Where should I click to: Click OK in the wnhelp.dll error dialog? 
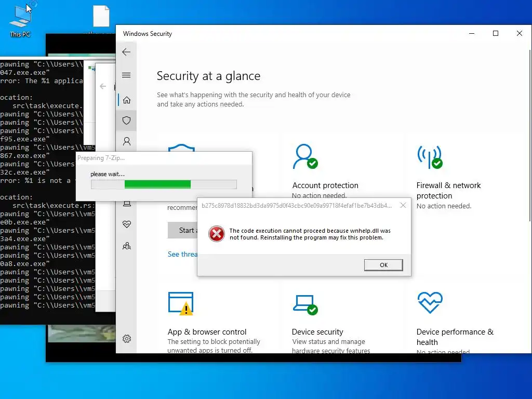pyautogui.click(x=383, y=265)
